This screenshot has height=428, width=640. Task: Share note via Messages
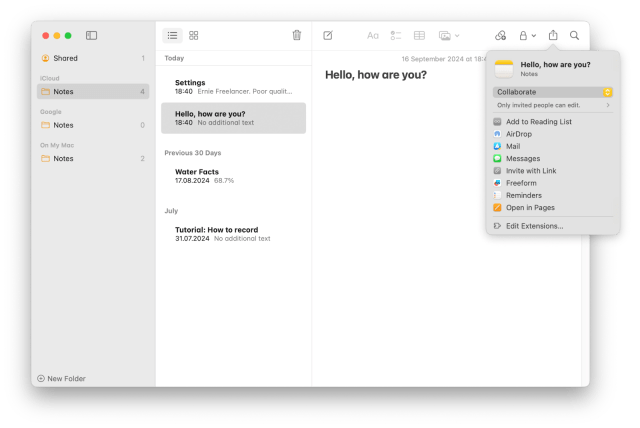(x=553, y=158)
